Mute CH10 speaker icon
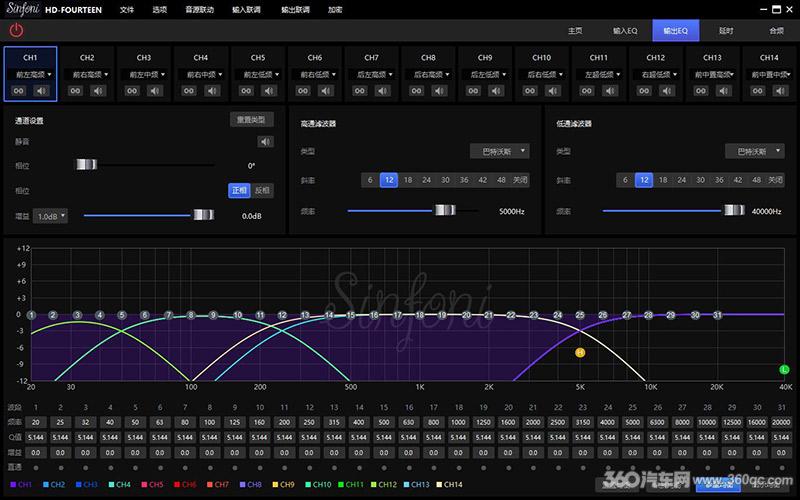The image size is (800, 500). tap(553, 91)
